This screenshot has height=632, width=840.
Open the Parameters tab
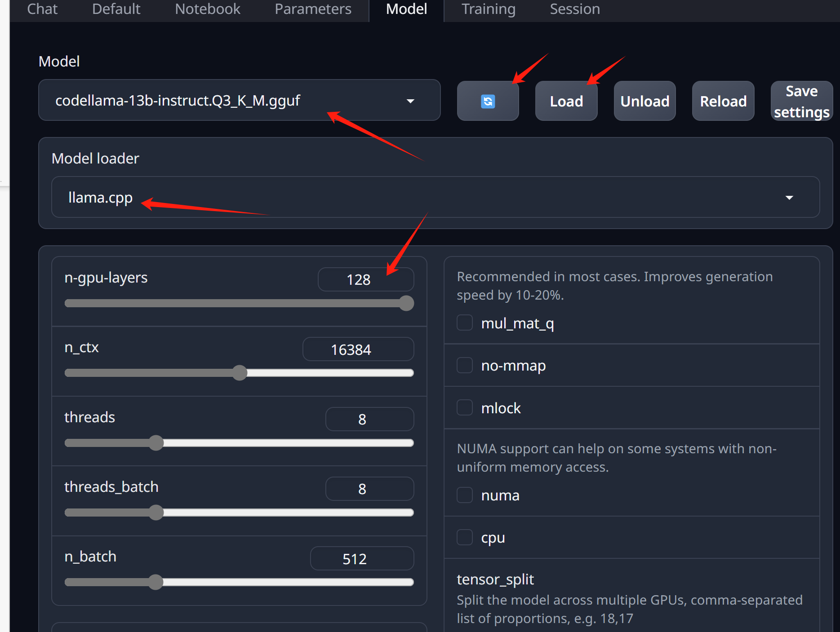coord(313,9)
